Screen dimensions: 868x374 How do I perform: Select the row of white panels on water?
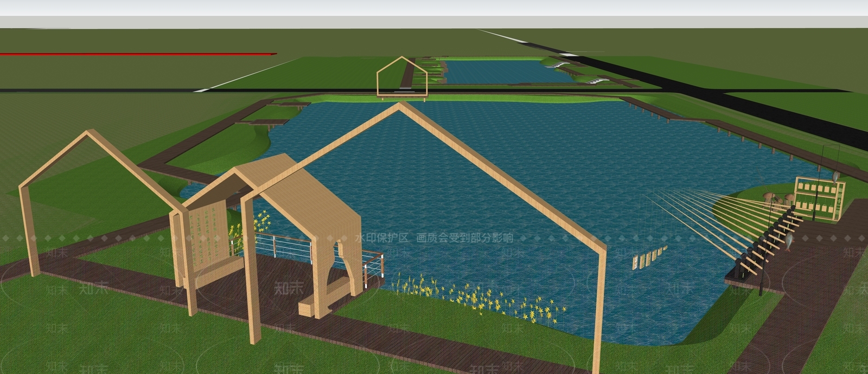click(649, 258)
